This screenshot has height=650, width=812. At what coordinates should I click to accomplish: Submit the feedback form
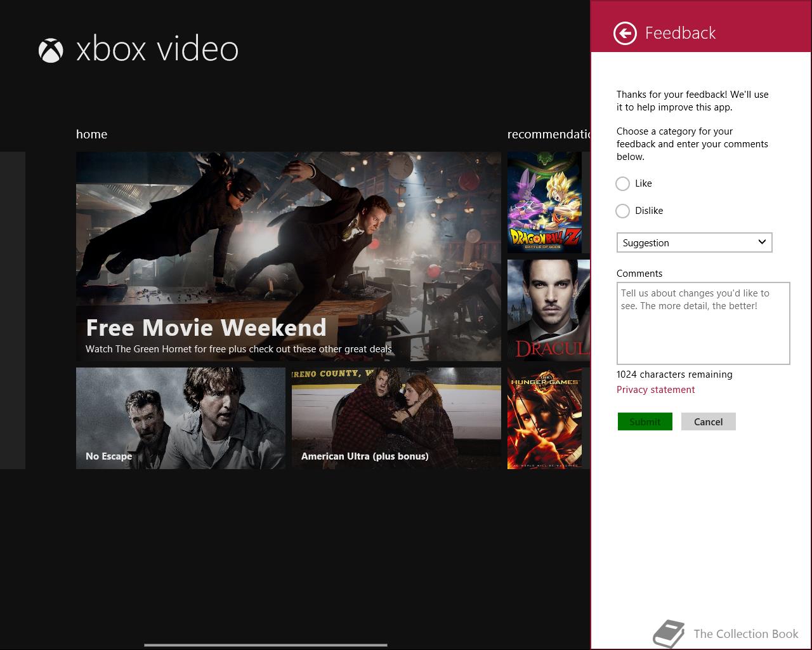[x=645, y=421]
